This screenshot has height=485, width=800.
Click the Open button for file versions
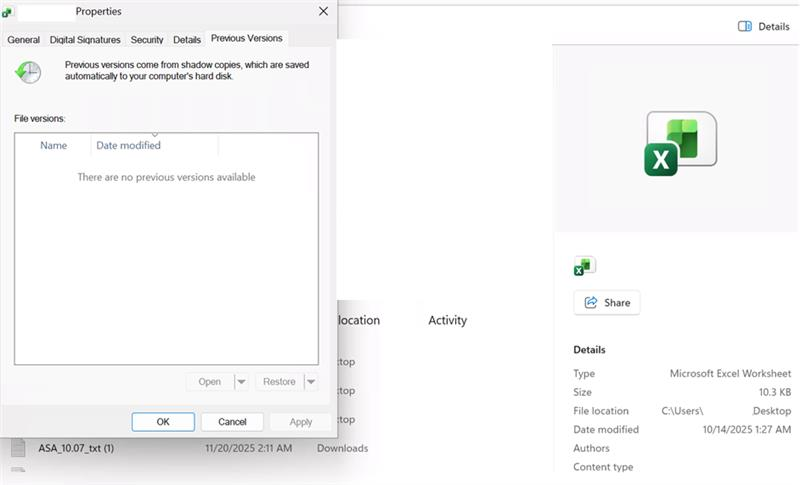(x=210, y=381)
